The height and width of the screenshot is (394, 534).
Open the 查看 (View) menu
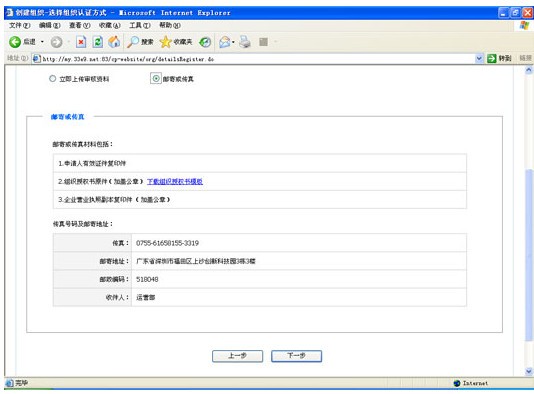pyautogui.click(x=80, y=25)
